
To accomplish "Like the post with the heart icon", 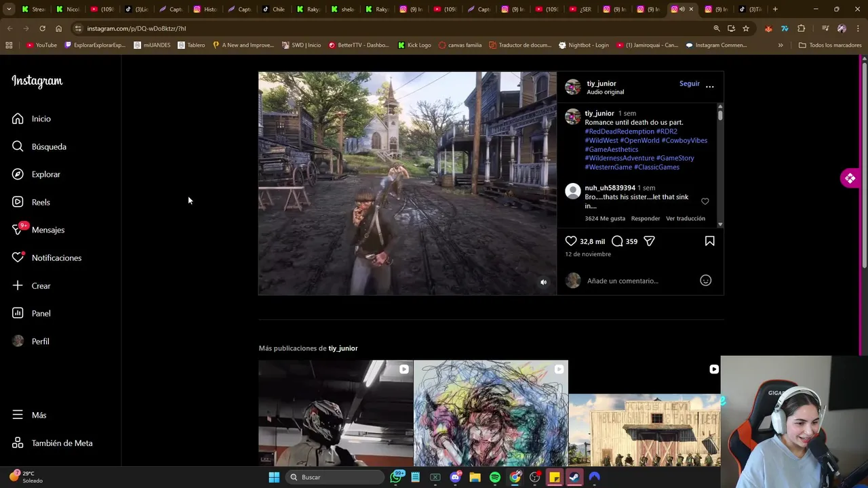I will pos(571,241).
